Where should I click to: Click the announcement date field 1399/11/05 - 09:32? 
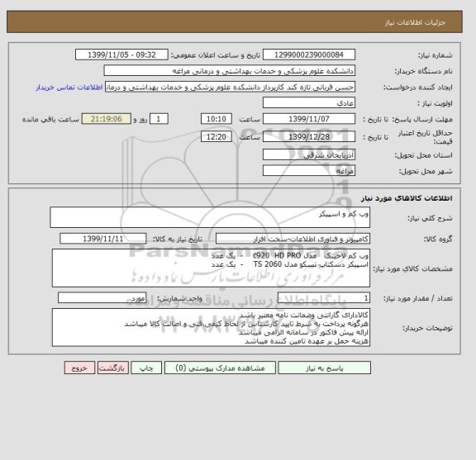coord(121,55)
